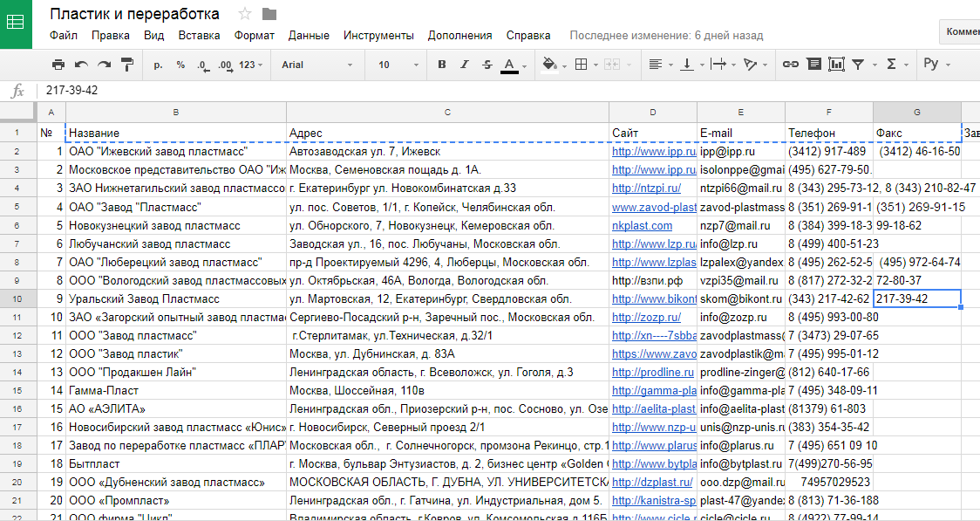
Task: Open the http://prodline.ru link
Action: (652, 372)
